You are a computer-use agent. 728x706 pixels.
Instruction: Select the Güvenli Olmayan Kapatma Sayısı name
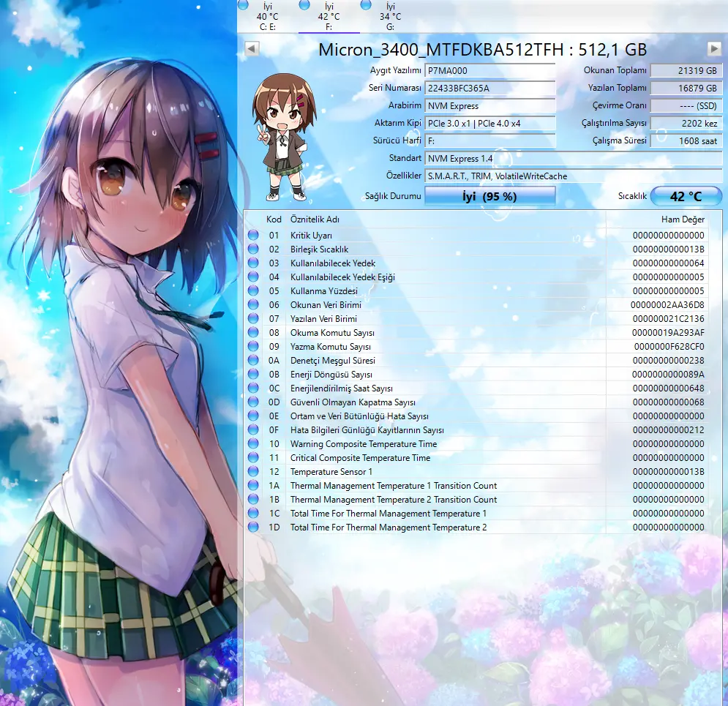pyautogui.click(x=353, y=402)
